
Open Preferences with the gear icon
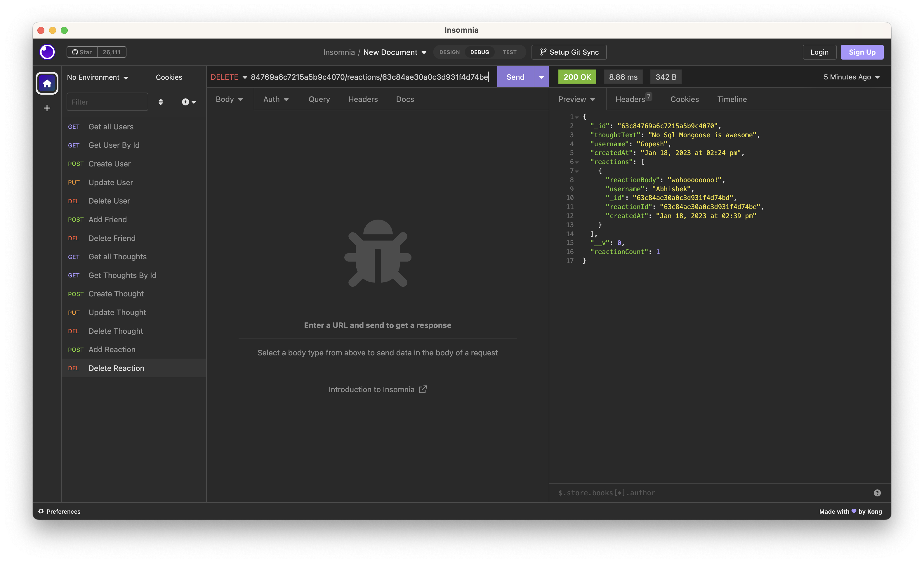(x=41, y=511)
